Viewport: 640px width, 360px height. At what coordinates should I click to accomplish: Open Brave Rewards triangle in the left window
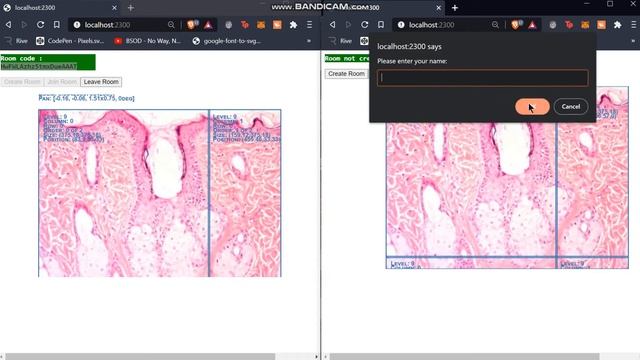point(208,25)
